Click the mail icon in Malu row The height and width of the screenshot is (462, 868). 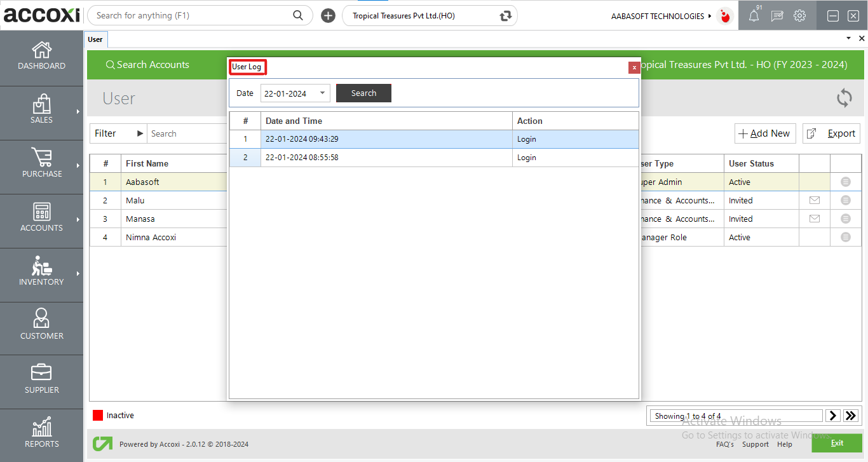(x=814, y=200)
